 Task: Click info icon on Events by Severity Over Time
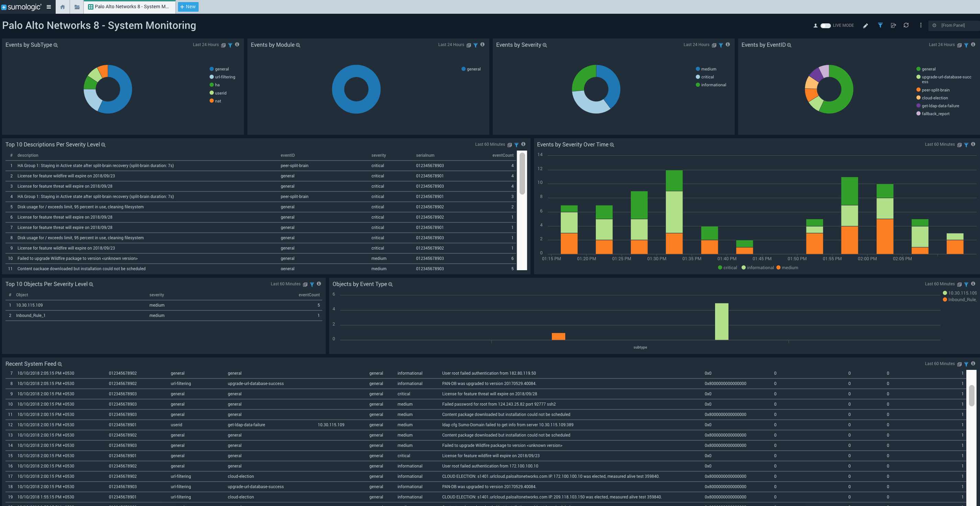tap(973, 144)
